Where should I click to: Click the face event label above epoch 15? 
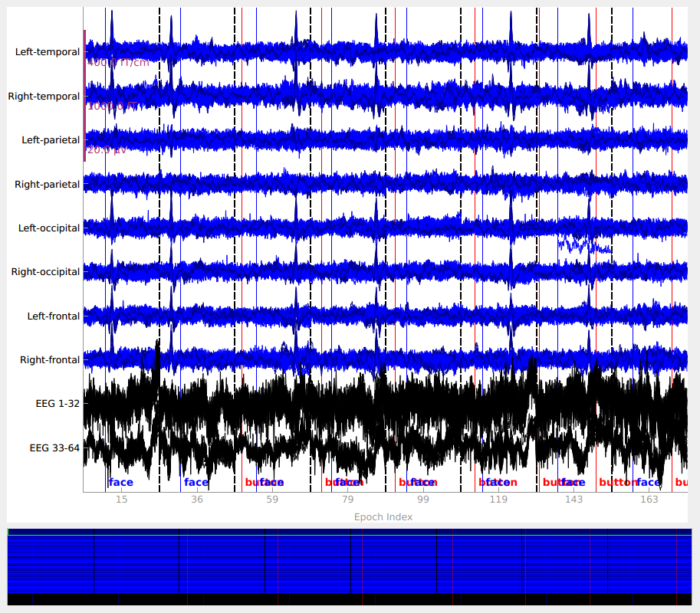121,483
